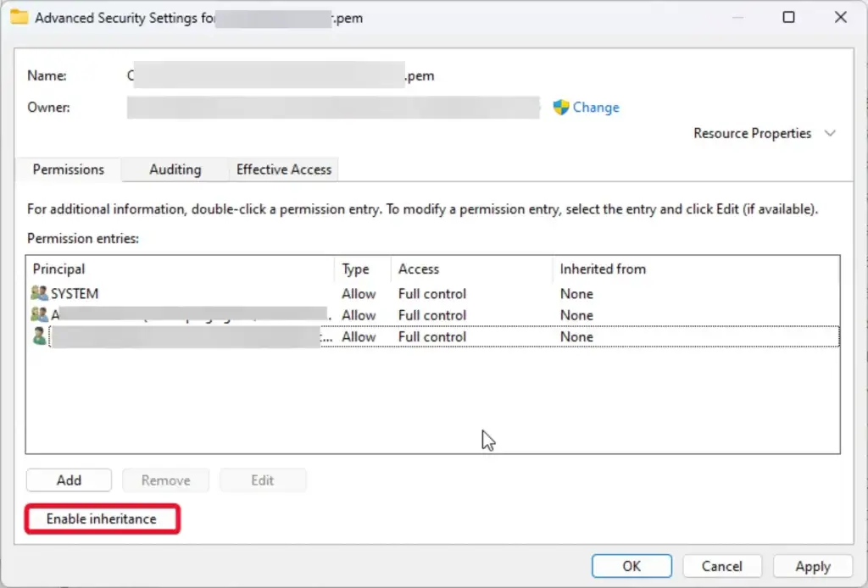The width and height of the screenshot is (868, 588).
Task: Maximize the Advanced Security Settings window
Action: tap(788, 18)
